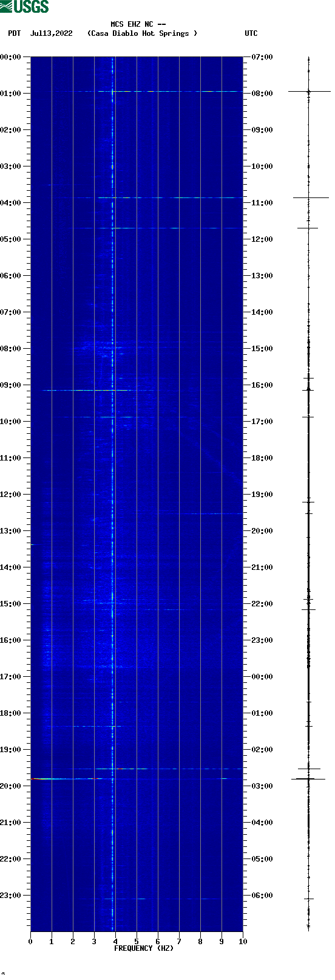
Task: Click the 20:00 PDT time label
Action: 11,786
